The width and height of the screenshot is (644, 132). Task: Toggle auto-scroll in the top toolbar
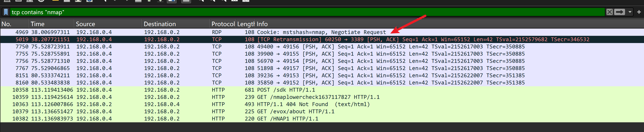click(x=171, y=1)
